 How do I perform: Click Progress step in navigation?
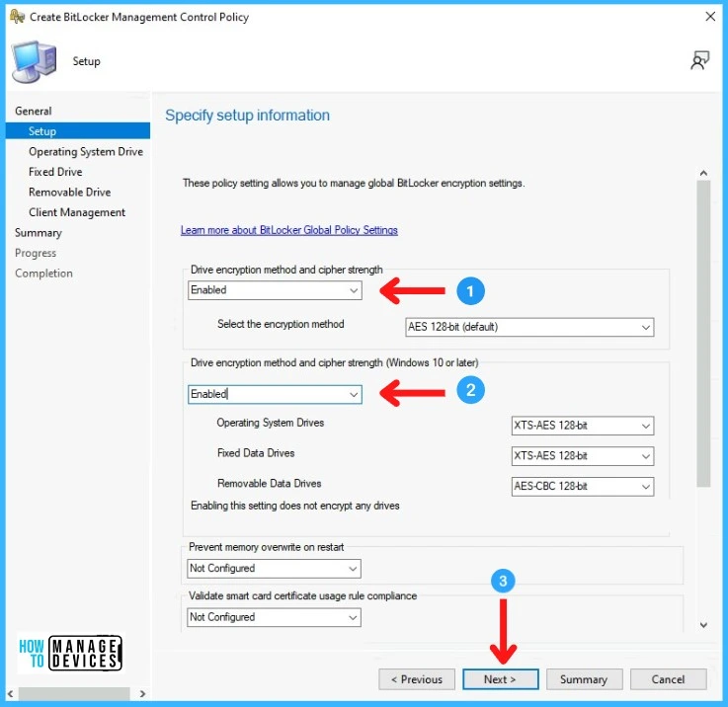tap(36, 253)
